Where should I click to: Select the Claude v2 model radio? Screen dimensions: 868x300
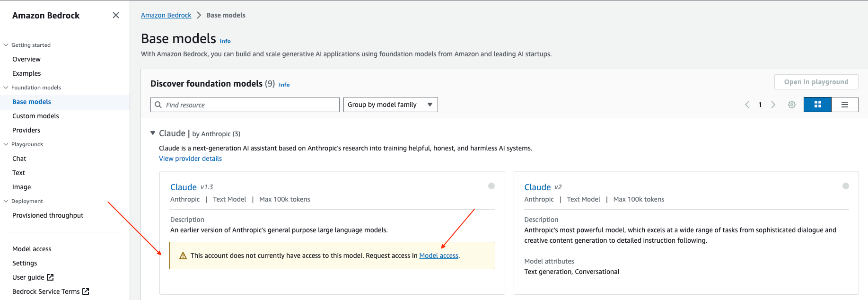(x=846, y=186)
